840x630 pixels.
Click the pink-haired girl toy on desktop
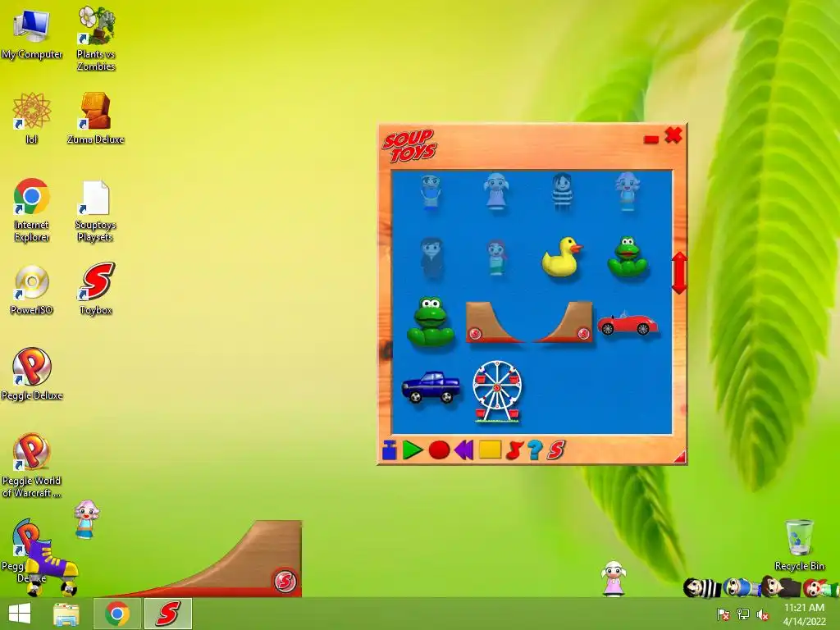(86, 519)
